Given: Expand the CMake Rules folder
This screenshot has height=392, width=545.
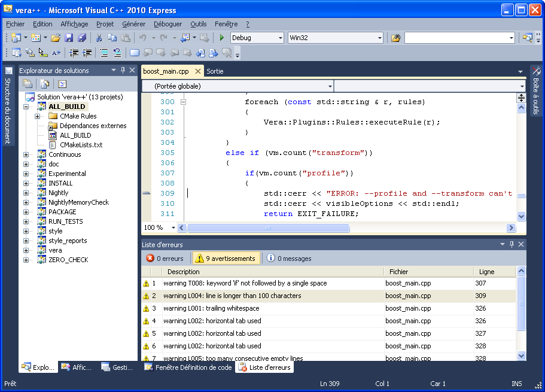Looking at the screenshot, I should (38, 116).
